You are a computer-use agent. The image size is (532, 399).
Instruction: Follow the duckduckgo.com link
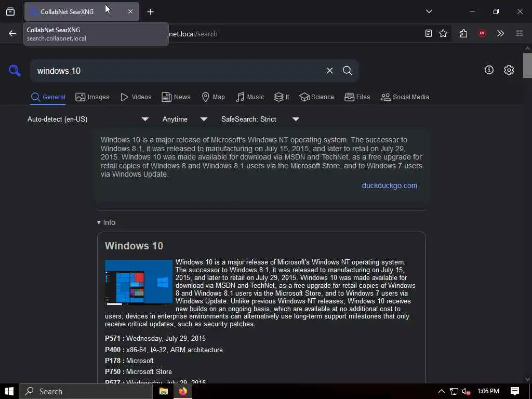tap(389, 185)
